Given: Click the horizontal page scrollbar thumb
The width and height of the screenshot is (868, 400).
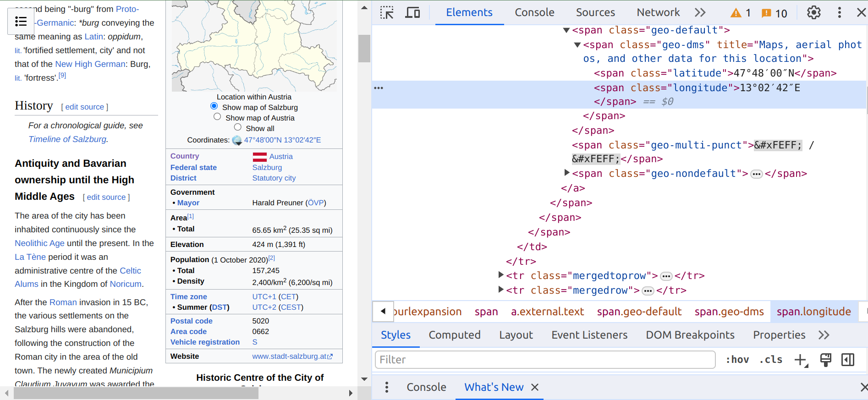Looking at the screenshot, I should click(x=136, y=393).
